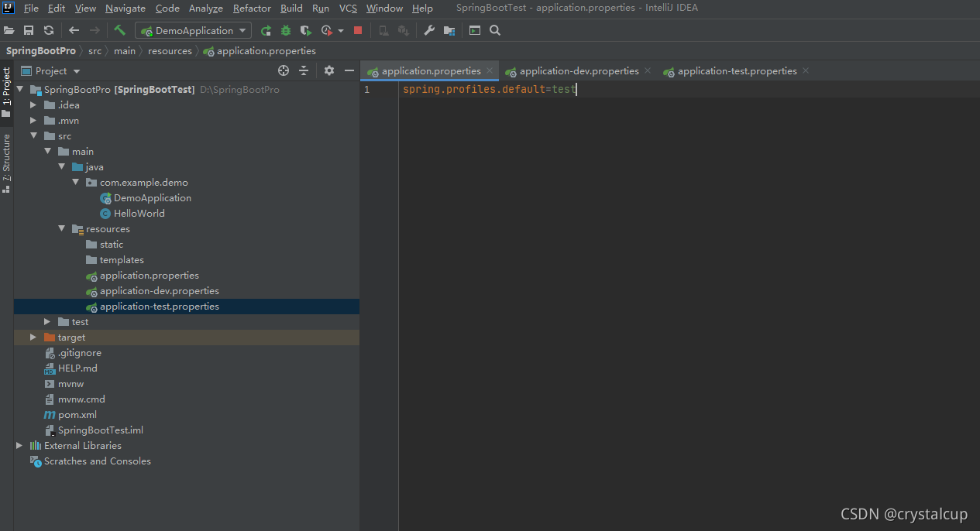Build project with the hammer icon
The height and width of the screenshot is (531, 980).
click(119, 30)
